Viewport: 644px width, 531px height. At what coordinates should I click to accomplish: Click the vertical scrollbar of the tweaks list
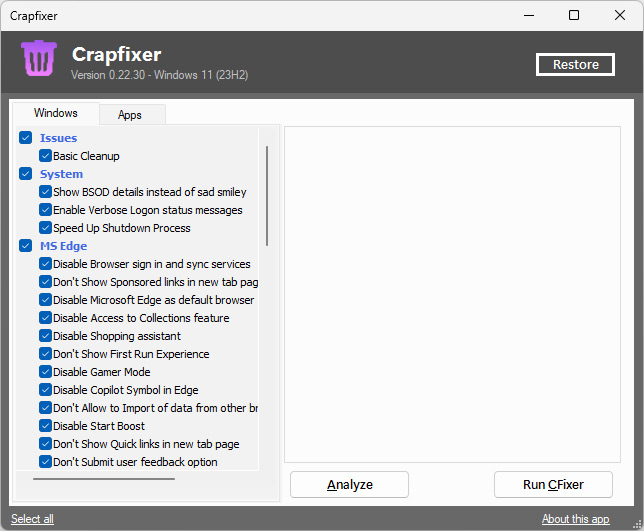[267, 196]
